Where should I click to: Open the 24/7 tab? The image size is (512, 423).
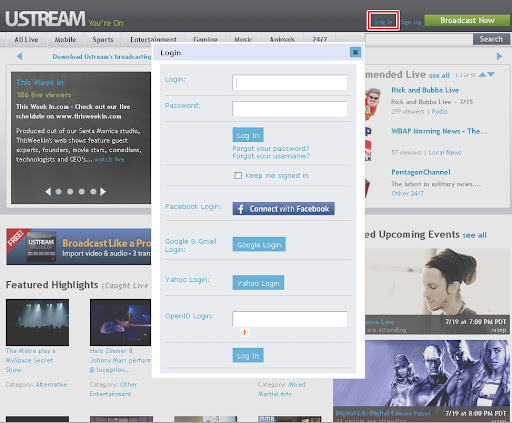tap(319, 40)
